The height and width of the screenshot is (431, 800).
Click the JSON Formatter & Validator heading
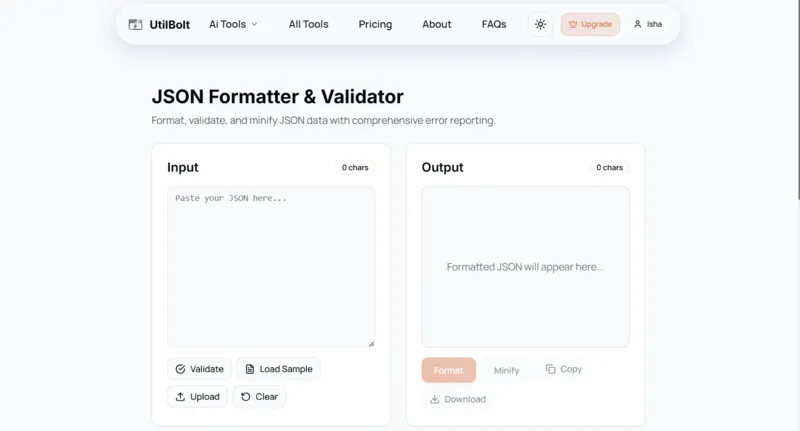pyautogui.click(x=278, y=96)
